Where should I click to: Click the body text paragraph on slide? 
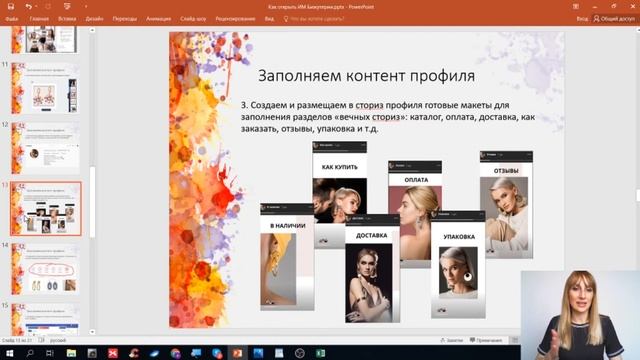point(388,117)
